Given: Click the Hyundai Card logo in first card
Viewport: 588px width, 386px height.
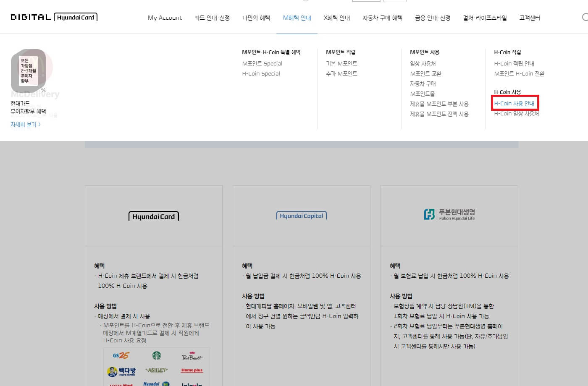Looking at the screenshot, I should pos(154,216).
